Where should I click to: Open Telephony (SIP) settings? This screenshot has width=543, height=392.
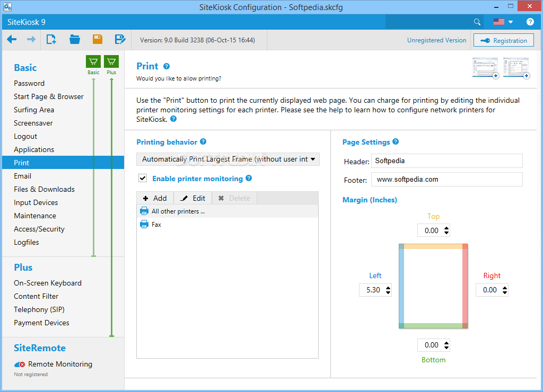39,309
